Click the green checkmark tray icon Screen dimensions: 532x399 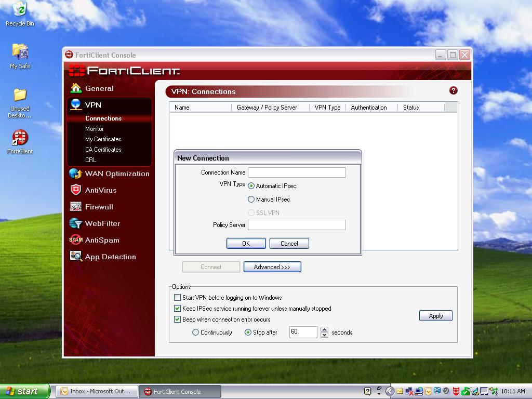pos(465,391)
